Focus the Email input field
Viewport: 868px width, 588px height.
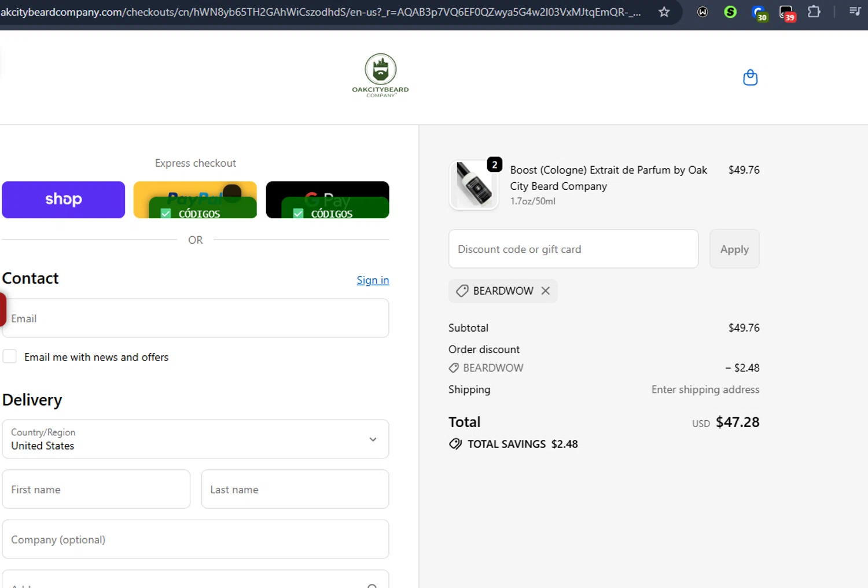coord(196,318)
